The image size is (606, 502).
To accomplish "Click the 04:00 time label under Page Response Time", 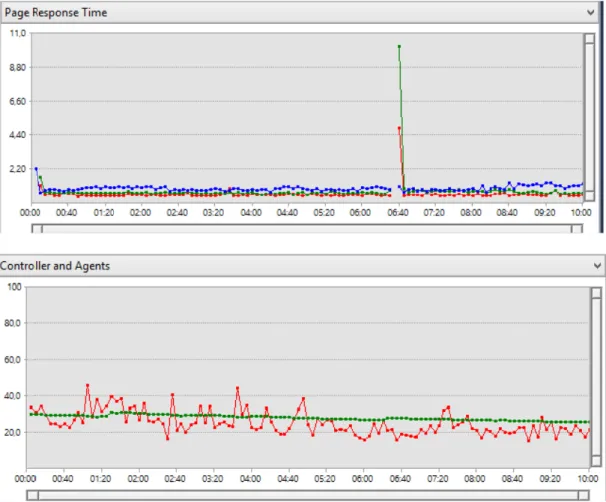I will [251, 213].
